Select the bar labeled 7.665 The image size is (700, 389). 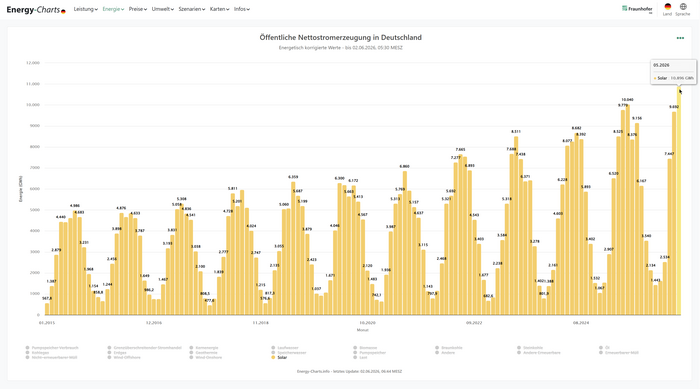pos(460,234)
